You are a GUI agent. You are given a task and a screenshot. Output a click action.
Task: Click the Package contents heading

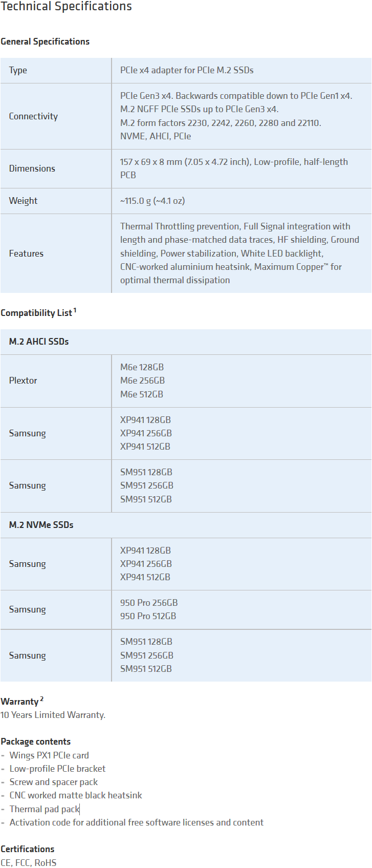click(x=36, y=742)
